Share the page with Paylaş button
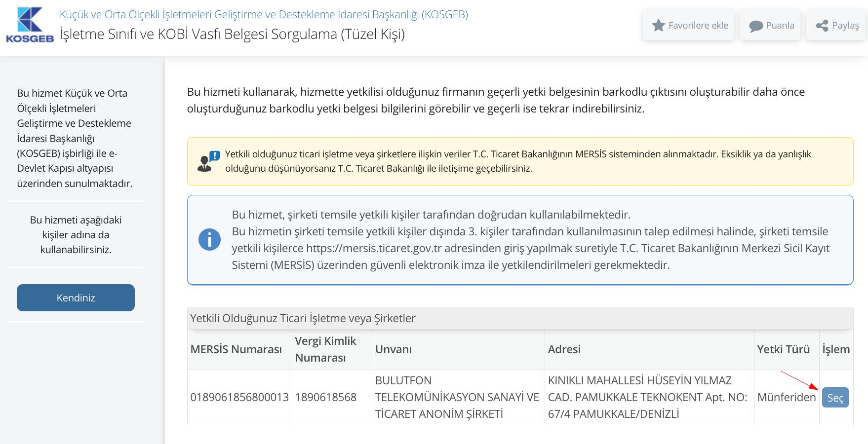Image resolution: width=868 pixels, height=444 pixels. pos(836,25)
